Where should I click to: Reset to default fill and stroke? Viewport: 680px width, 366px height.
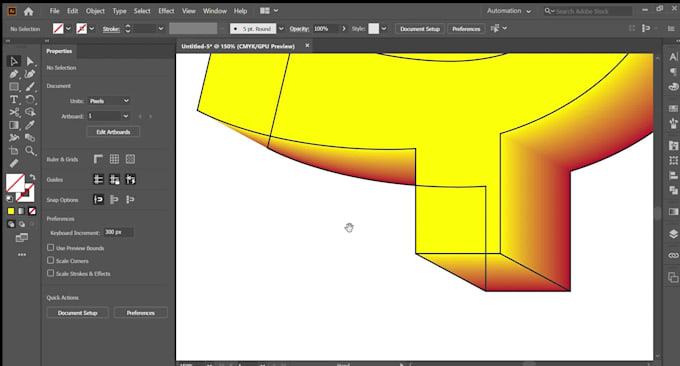(10, 199)
